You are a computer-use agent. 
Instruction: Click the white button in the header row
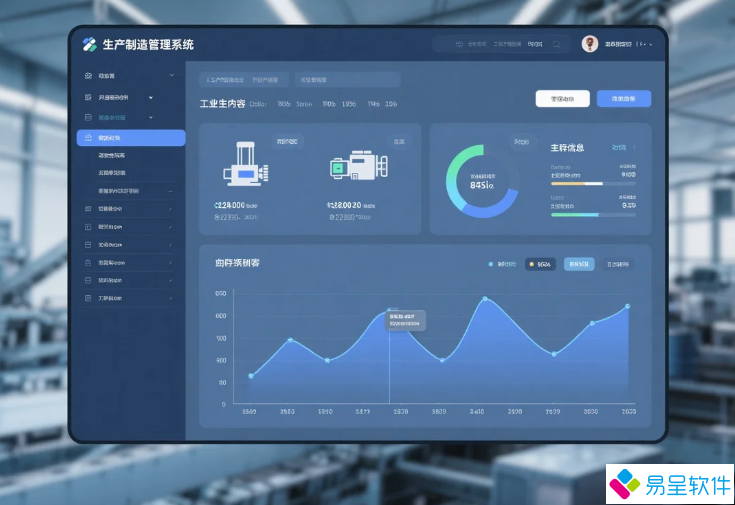562,99
